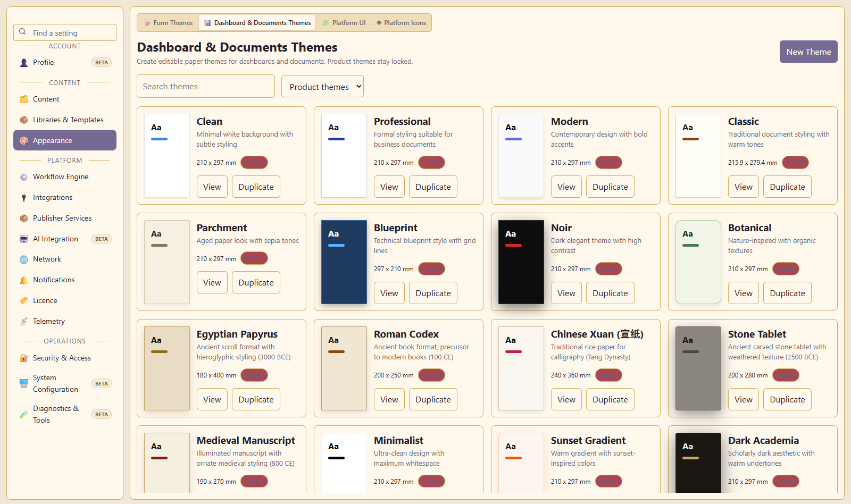Focus the Find a setting field
The image size is (851, 504).
click(65, 32)
